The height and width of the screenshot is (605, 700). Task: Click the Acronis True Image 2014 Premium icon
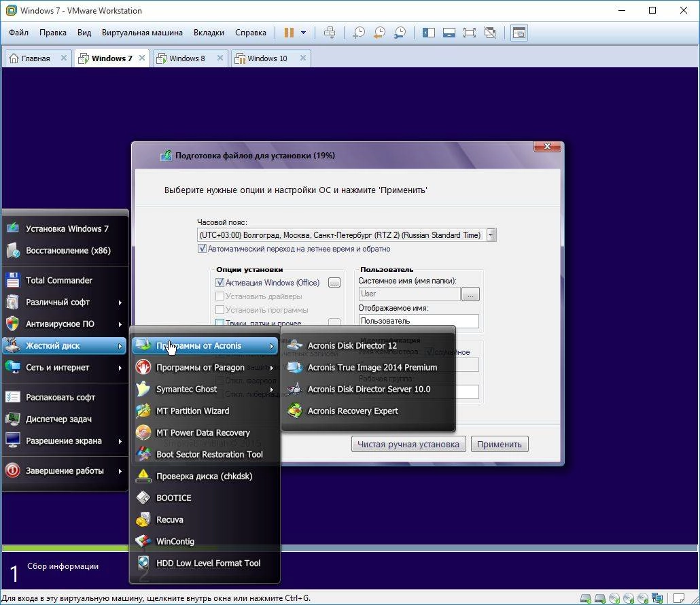[x=295, y=367]
